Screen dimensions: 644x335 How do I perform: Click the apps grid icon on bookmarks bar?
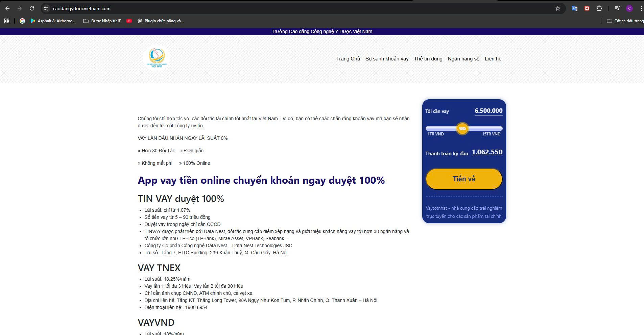click(7, 21)
